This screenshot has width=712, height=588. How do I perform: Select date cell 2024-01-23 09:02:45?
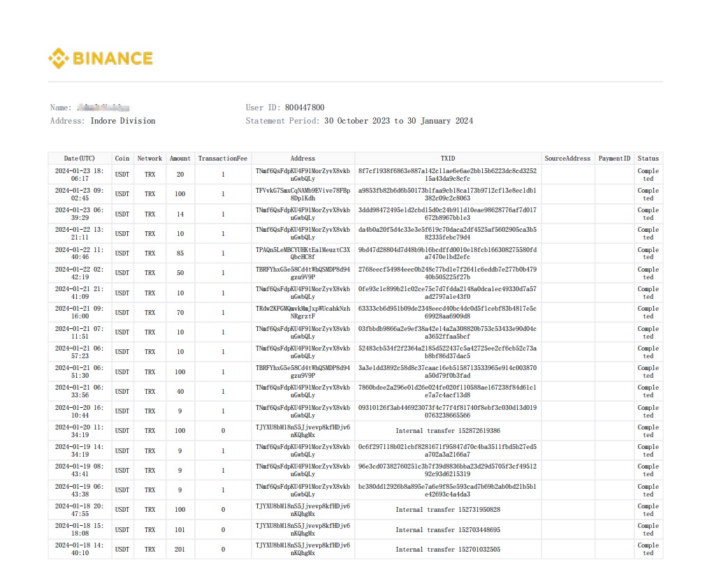(x=80, y=194)
